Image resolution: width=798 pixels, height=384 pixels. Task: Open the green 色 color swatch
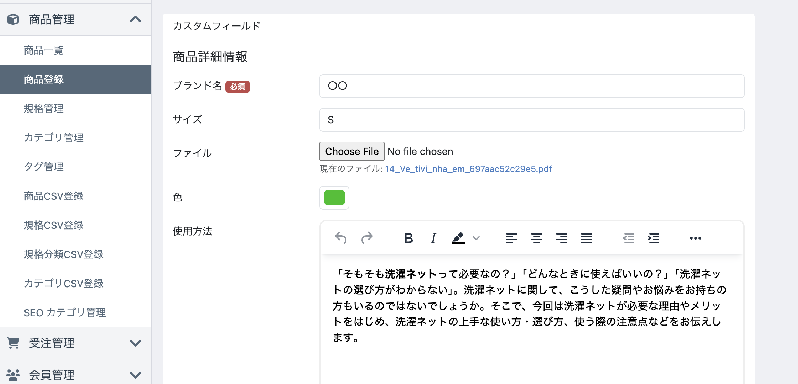(x=334, y=197)
